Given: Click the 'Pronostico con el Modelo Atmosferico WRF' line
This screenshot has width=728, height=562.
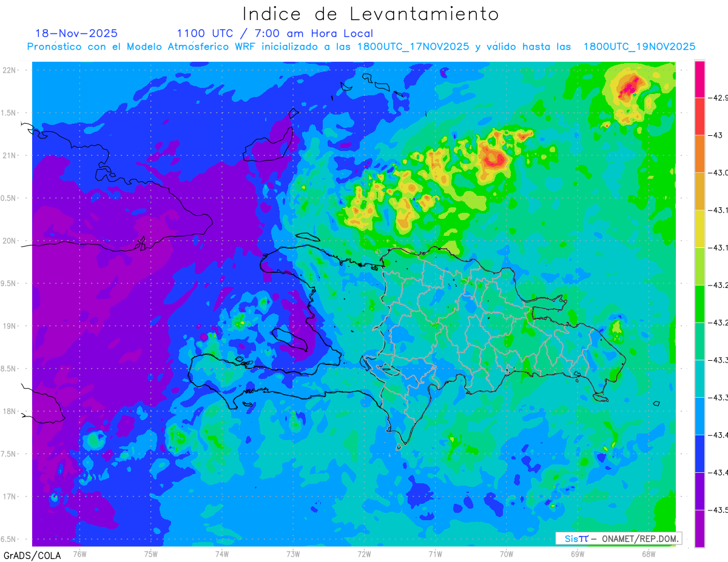Looking at the screenshot, I should [362, 47].
